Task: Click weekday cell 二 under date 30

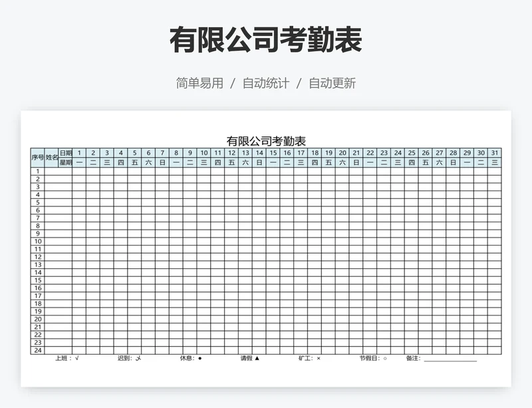Action: (x=481, y=162)
